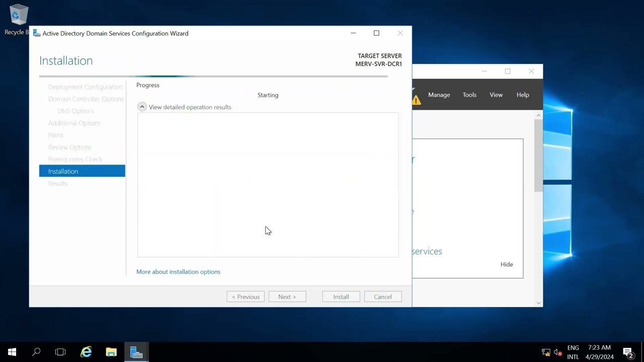This screenshot has height=362, width=644.
Task: Select the Installation step in sidebar
Action: pyautogui.click(x=82, y=171)
